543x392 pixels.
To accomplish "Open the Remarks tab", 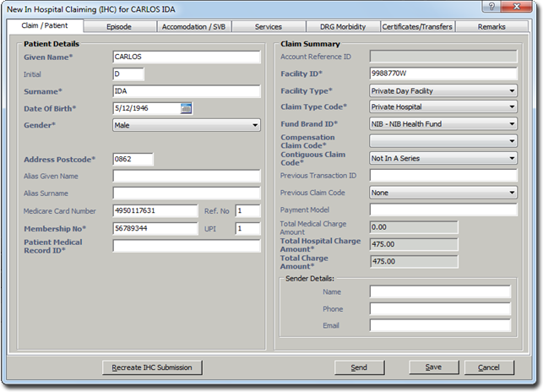I will tap(491, 26).
